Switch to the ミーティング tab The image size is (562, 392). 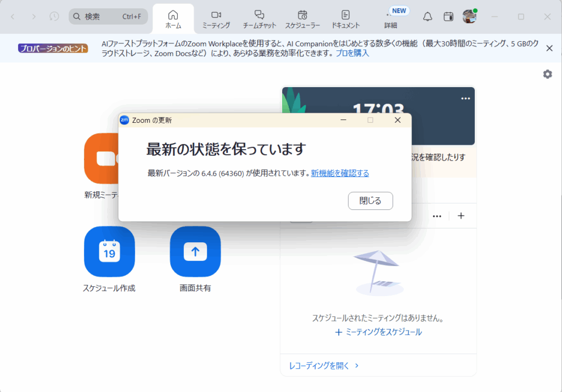[216, 19]
